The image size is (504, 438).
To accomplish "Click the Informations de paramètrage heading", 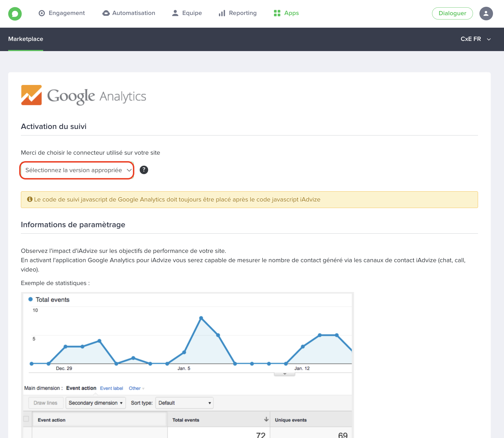I will [x=73, y=225].
